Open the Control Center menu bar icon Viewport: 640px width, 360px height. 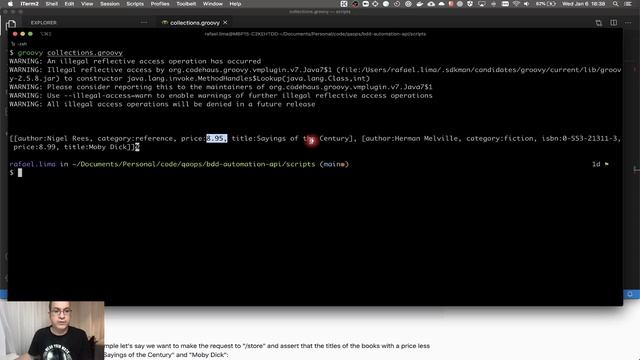[x=628, y=4]
